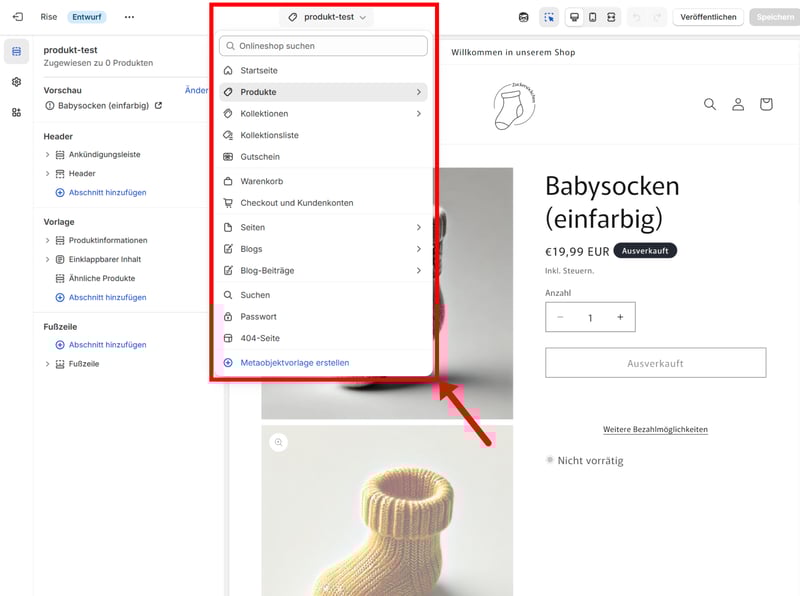
Task: Click the Onlineshop suchen search field
Action: [323, 46]
